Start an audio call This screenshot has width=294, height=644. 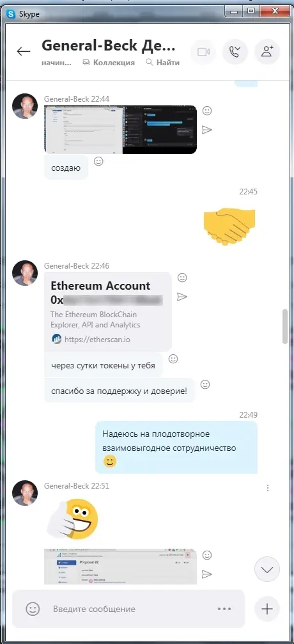pos(235,52)
